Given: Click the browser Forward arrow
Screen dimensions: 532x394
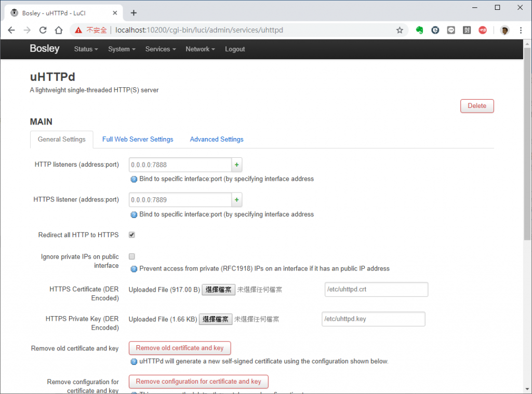Looking at the screenshot, I should [x=27, y=30].
